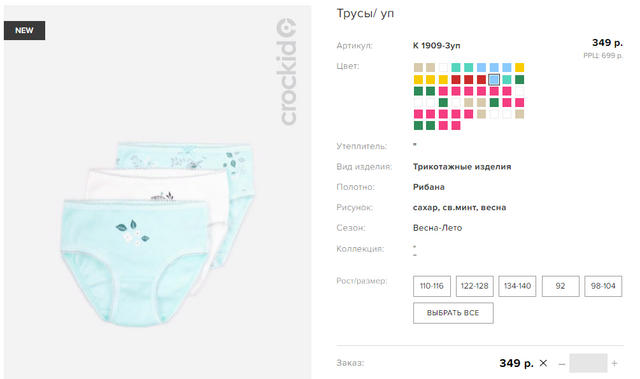Select the white swatch in the first row
The height and width of the screenshot is (379, 640).
[443, 67]
